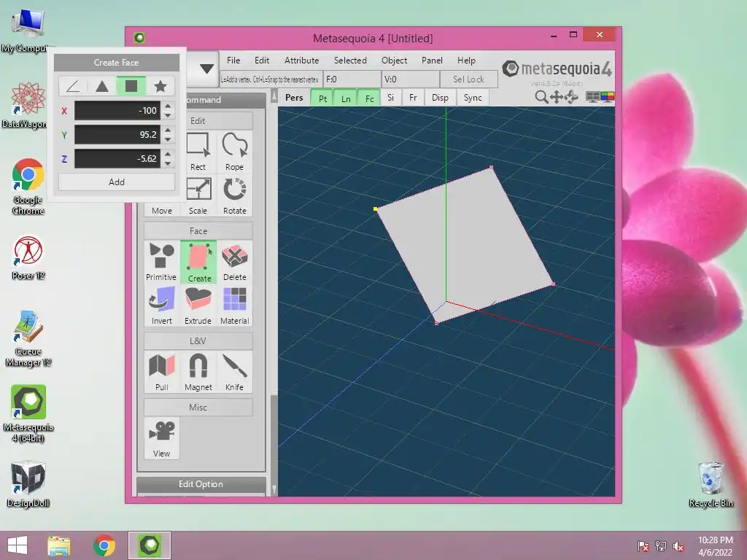Select the Extrude tool

tap(198, 306)
